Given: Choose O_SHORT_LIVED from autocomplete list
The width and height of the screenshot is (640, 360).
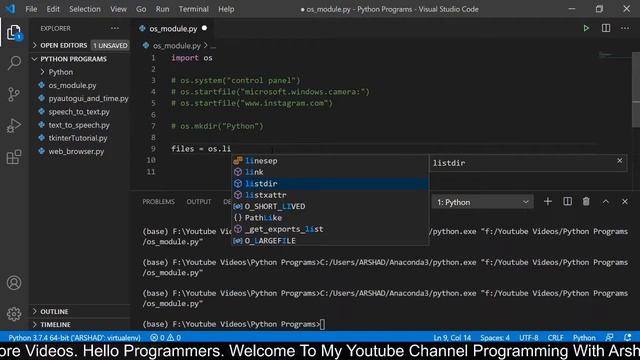Looking at the screenshot, I should tap(330, 207).
